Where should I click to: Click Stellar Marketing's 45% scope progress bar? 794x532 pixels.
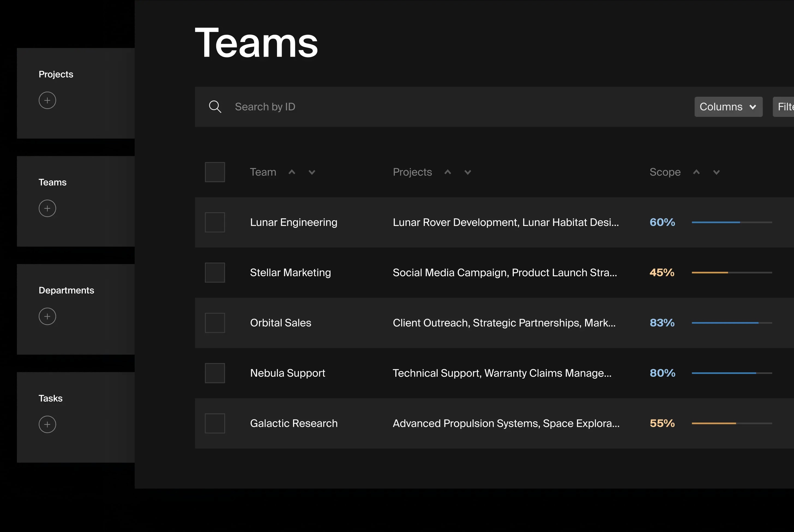(732, 273)
